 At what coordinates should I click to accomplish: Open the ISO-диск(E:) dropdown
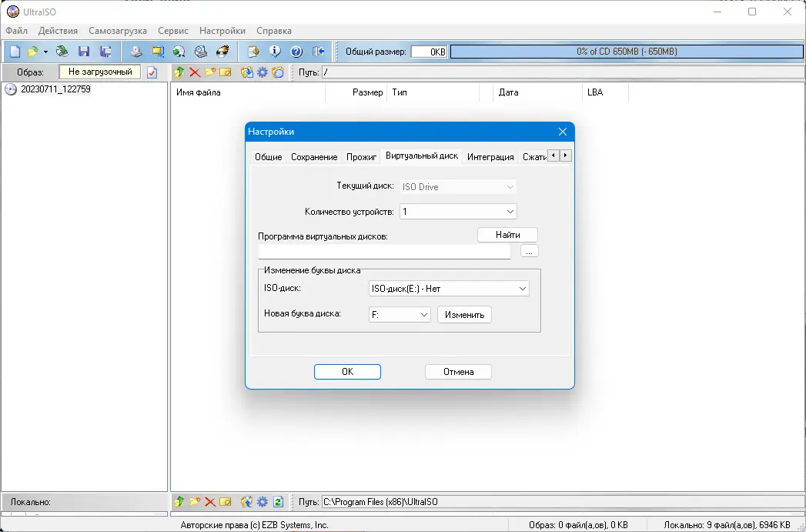[x=449, y=289]
